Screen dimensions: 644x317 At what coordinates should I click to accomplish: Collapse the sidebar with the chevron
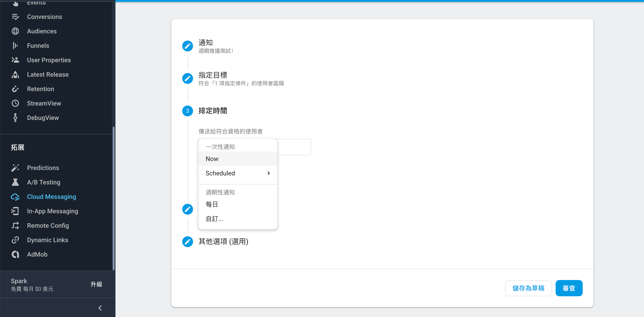pos(100,308)
